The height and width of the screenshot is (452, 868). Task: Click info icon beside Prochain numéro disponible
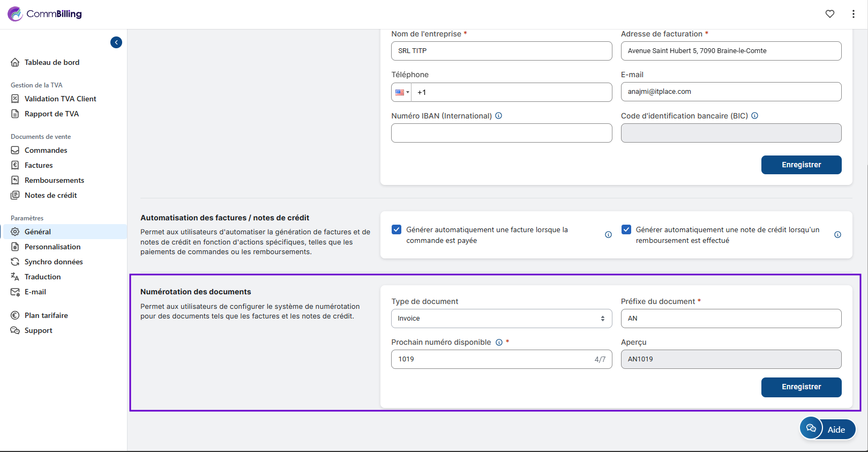tap(499, 343)
